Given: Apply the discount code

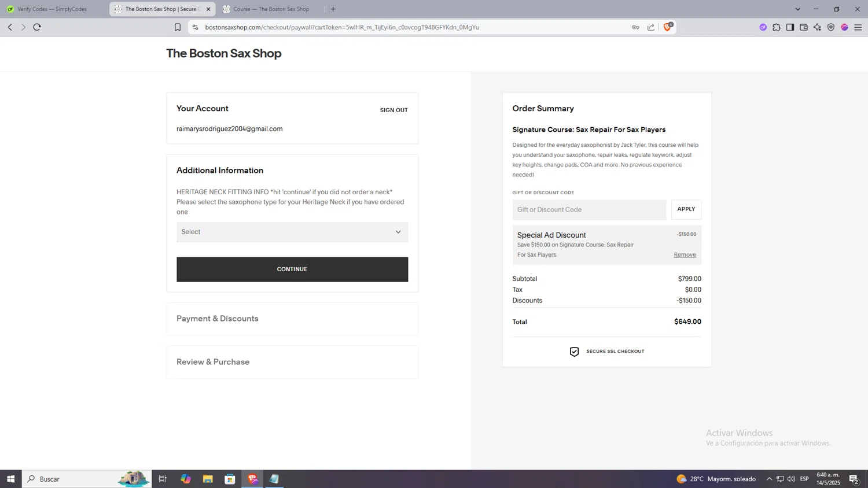Looking at the screenshot, I should tap(686, 209).
